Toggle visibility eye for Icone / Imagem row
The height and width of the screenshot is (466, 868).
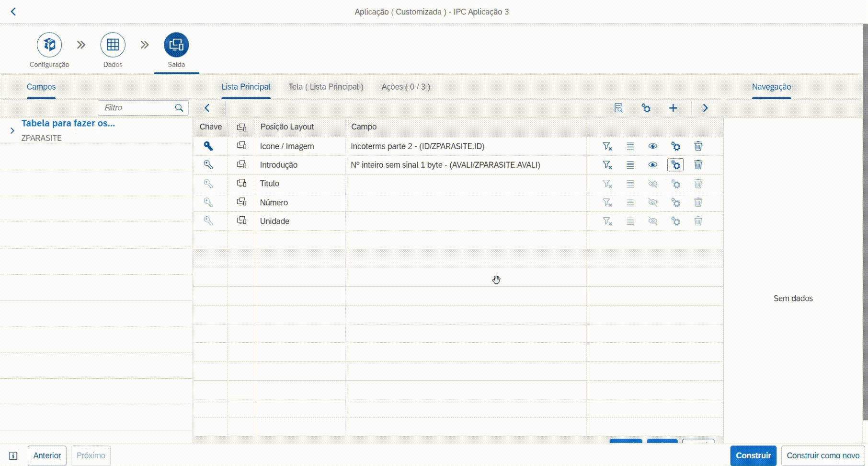[x=652, y=146]
